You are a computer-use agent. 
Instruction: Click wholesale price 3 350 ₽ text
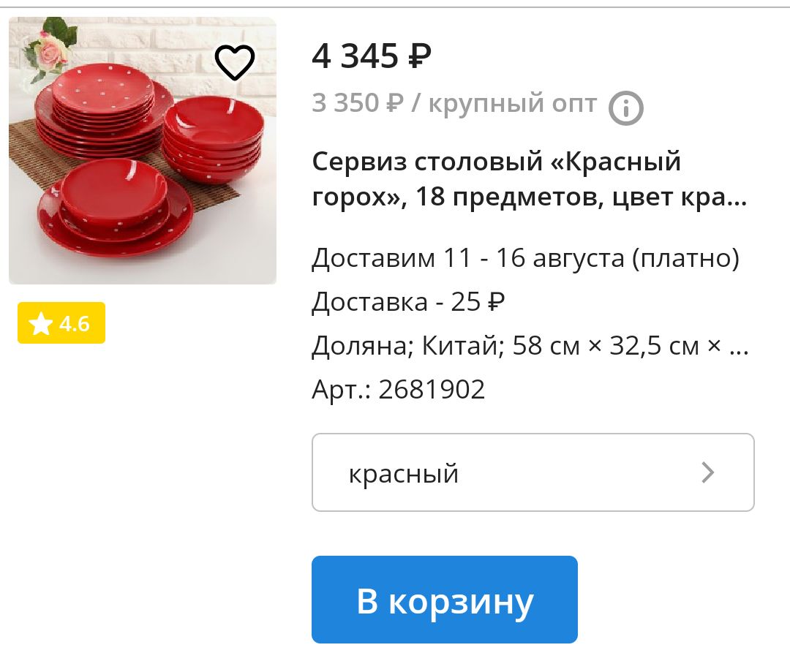tap(358, 103)
